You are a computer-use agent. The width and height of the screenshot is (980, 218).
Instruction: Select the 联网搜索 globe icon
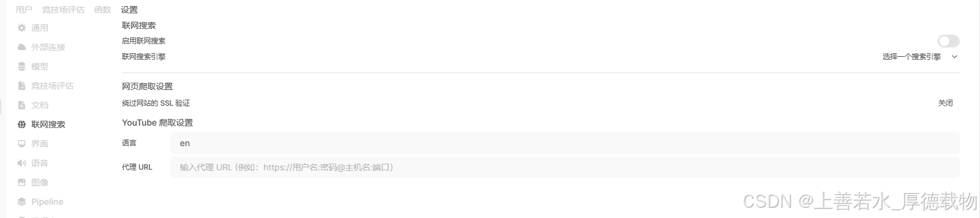pos(22,124)
